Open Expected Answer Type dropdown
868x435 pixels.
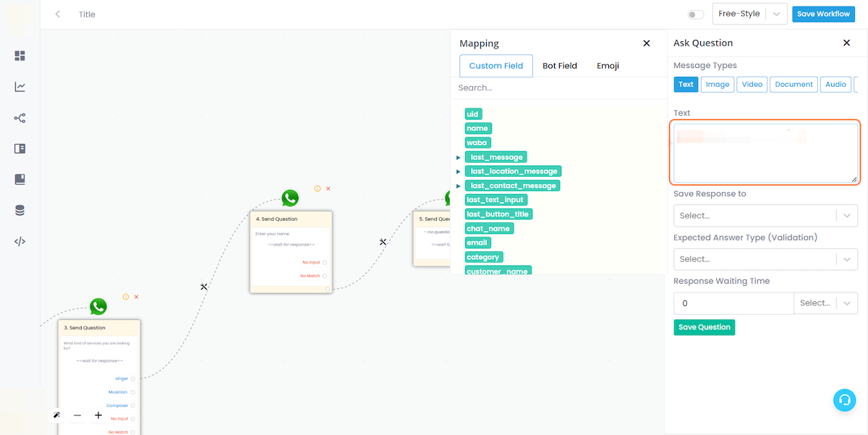[x=765, y=259]
